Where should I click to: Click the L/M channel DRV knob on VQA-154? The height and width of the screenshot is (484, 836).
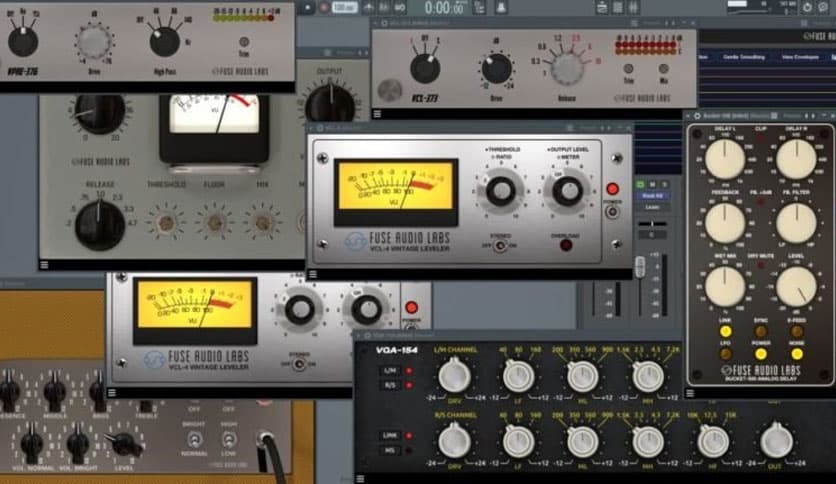pos(454,376)
